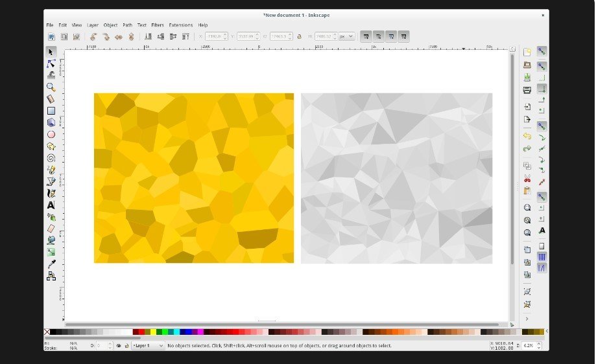Click the X position input field
Image resolution: width=596 pixels, height=364 pixels.
[x=213, y=37]
